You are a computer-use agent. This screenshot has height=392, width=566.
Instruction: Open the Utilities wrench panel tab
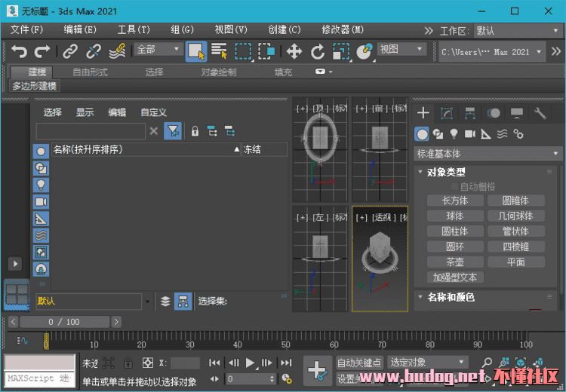click(x=540, y=113)
